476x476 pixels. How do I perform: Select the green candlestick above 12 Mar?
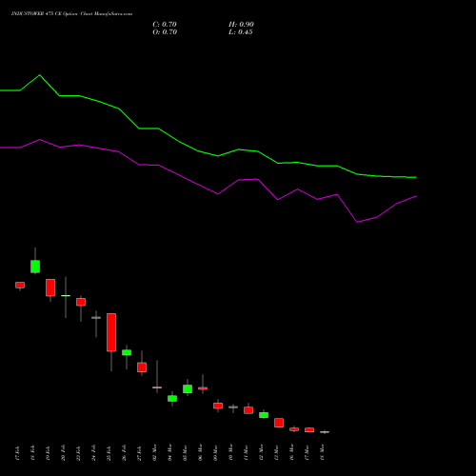(x=264, y=415)
